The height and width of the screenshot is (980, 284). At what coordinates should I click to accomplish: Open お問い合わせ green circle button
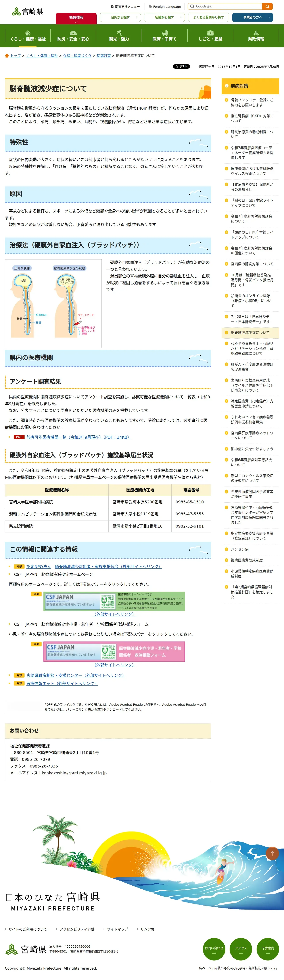coord(214,949)
